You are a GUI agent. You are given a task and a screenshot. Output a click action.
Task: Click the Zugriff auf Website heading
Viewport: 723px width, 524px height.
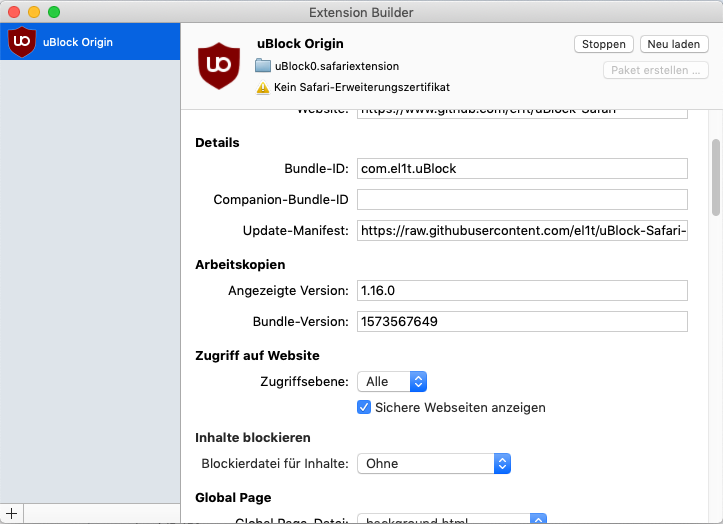[257, 355]
